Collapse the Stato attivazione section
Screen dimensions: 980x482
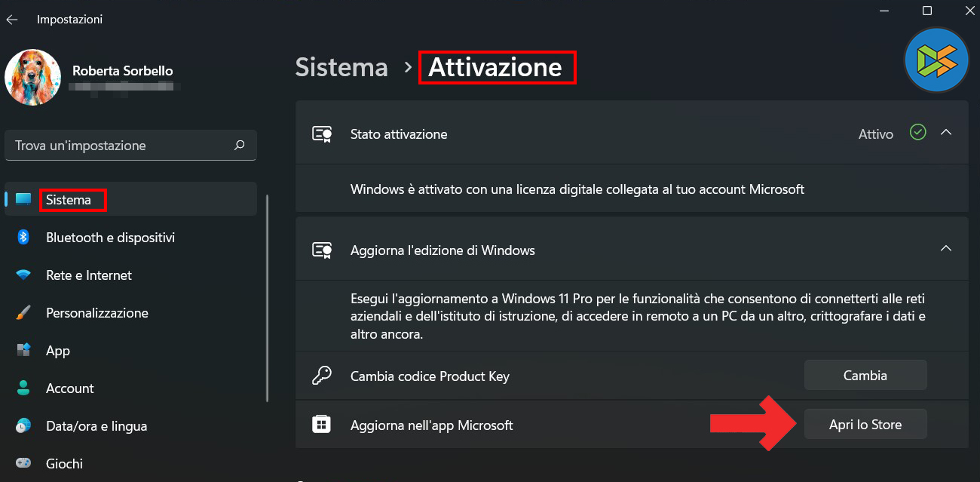(x=946, y=134)
